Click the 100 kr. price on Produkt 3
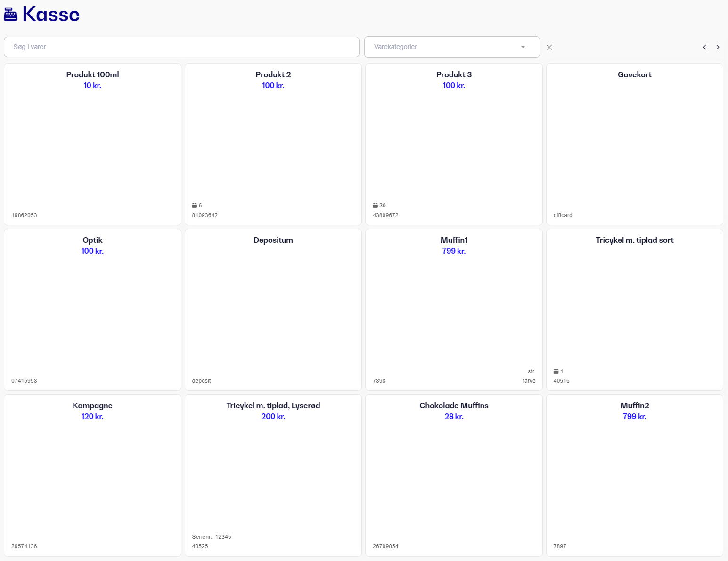This screenshot has height=561, width=728. (454, 85)
